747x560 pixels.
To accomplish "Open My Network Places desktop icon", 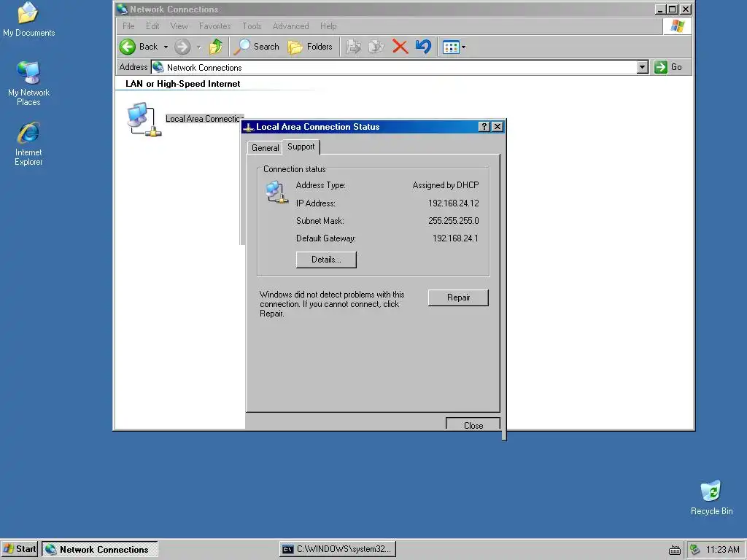I will [28, 83].
